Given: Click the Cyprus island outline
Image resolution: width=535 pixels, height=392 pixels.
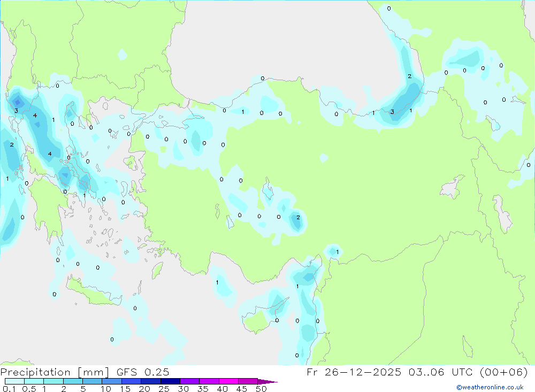Looking at the screenshot, I should [x=265, y=315].
